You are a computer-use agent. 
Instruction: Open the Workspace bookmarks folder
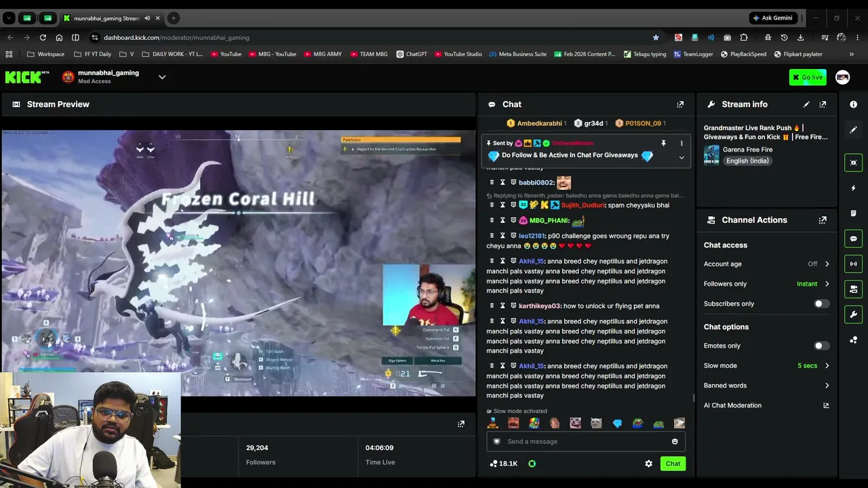coord(46,54)
